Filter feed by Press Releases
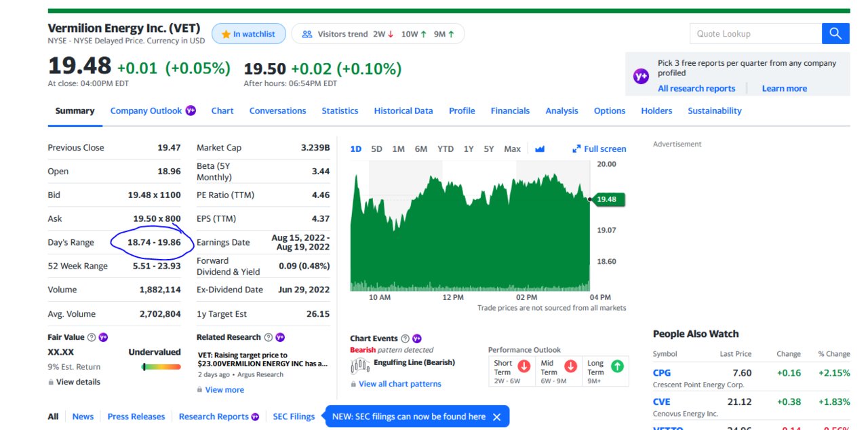 pyautogui.click(x=136, y=416)
